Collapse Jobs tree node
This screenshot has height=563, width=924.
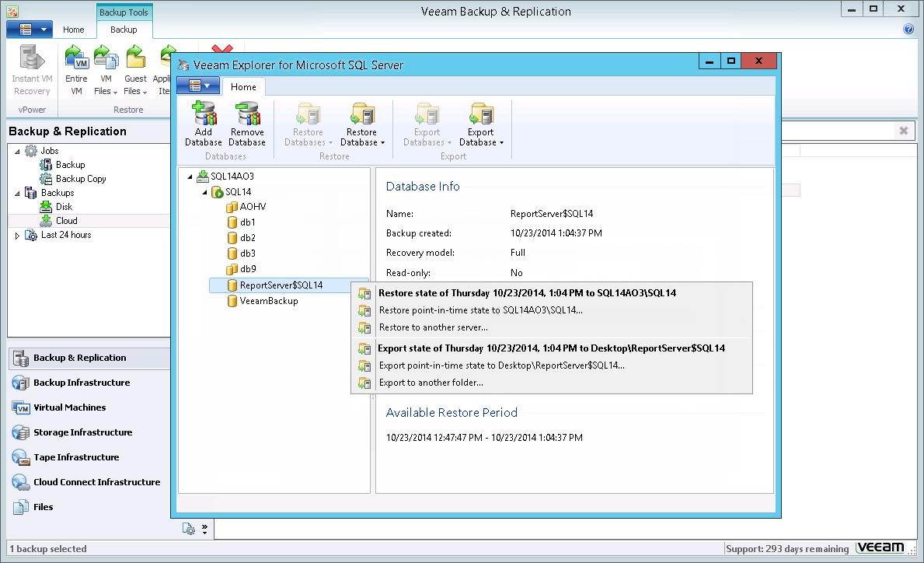(17, 152)
